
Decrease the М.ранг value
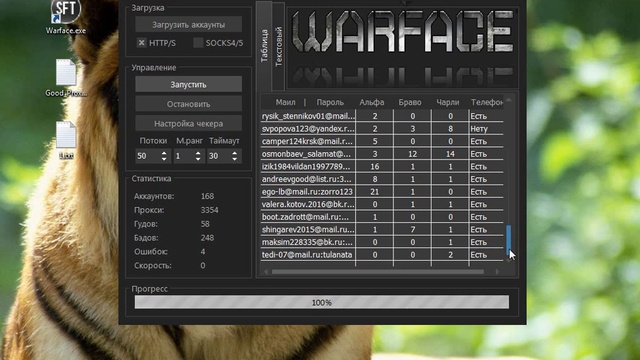(198, 159)
